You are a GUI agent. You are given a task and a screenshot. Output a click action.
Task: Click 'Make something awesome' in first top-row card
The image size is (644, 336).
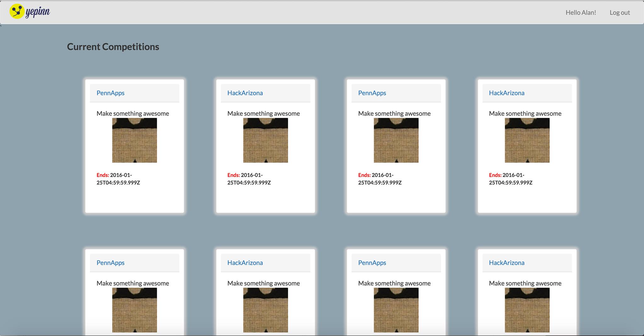point(133,113)
